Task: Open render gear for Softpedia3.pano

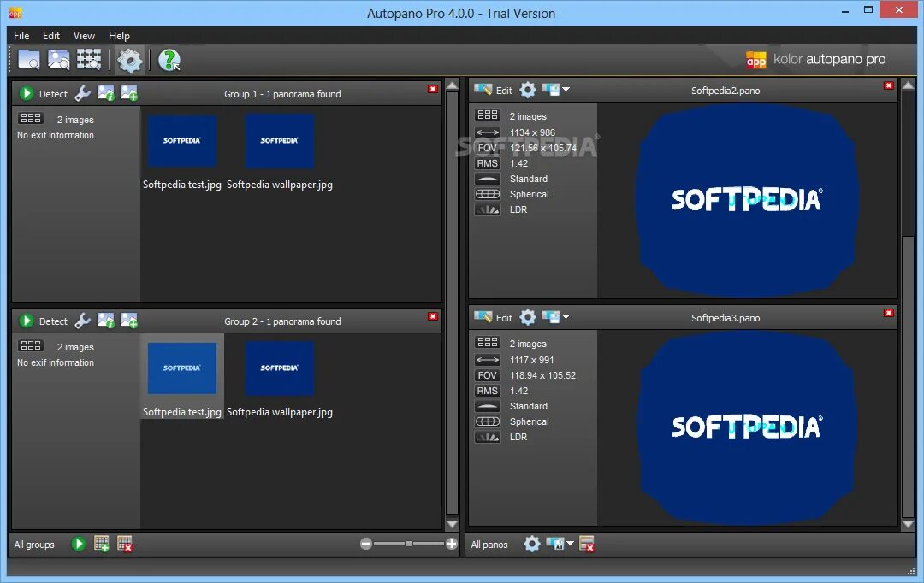Action: coord(528,317)
